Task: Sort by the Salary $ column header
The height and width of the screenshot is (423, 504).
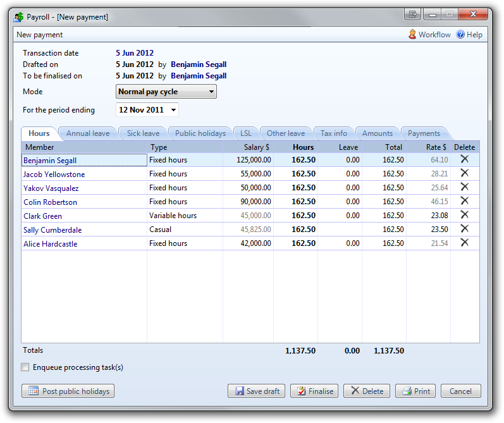Action: point(248,147)
